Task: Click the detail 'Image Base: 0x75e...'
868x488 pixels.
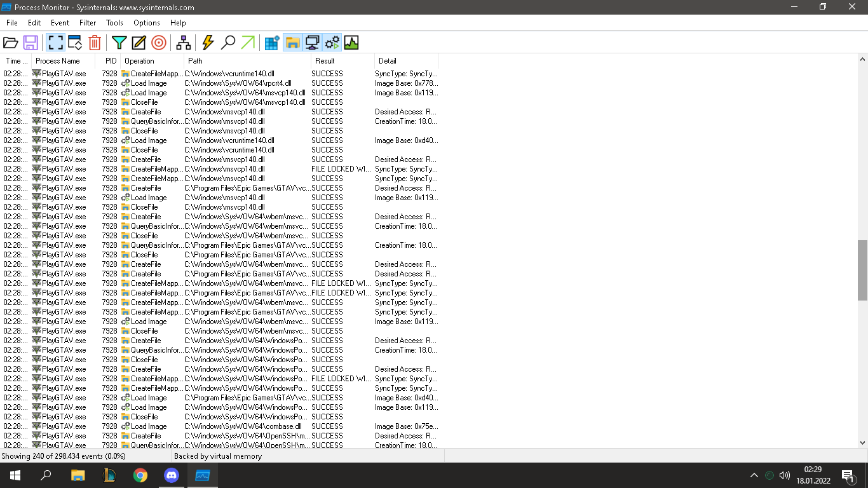Action: point(406,426)
